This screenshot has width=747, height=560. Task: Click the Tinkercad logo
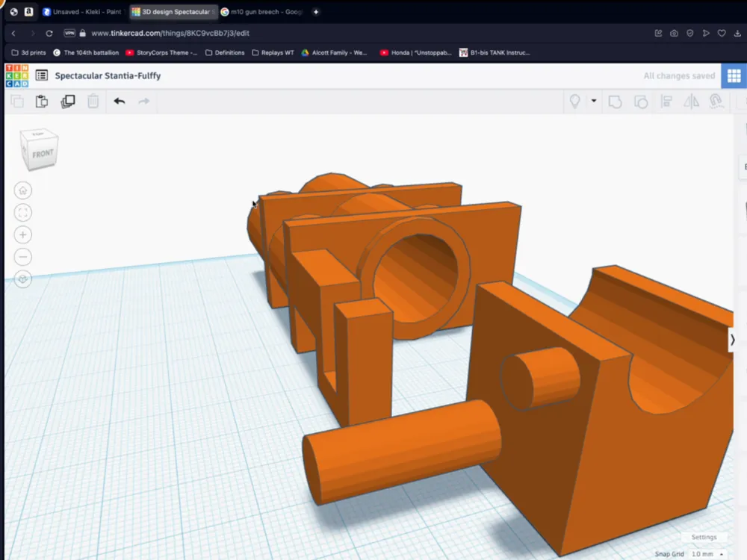coord(18,75)
